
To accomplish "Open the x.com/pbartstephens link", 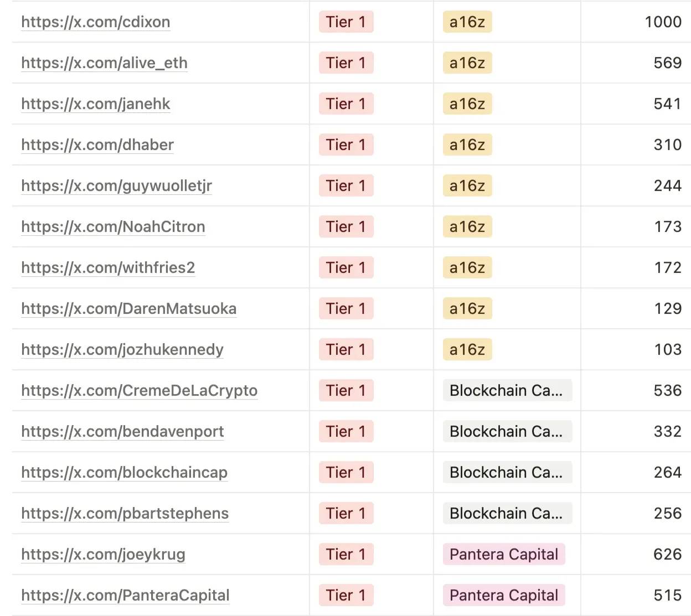I will click(x=125, y=514).
